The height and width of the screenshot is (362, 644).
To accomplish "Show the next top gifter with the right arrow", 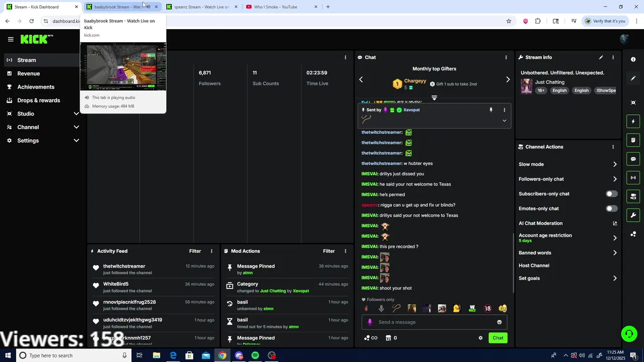I will click(508, 79).
